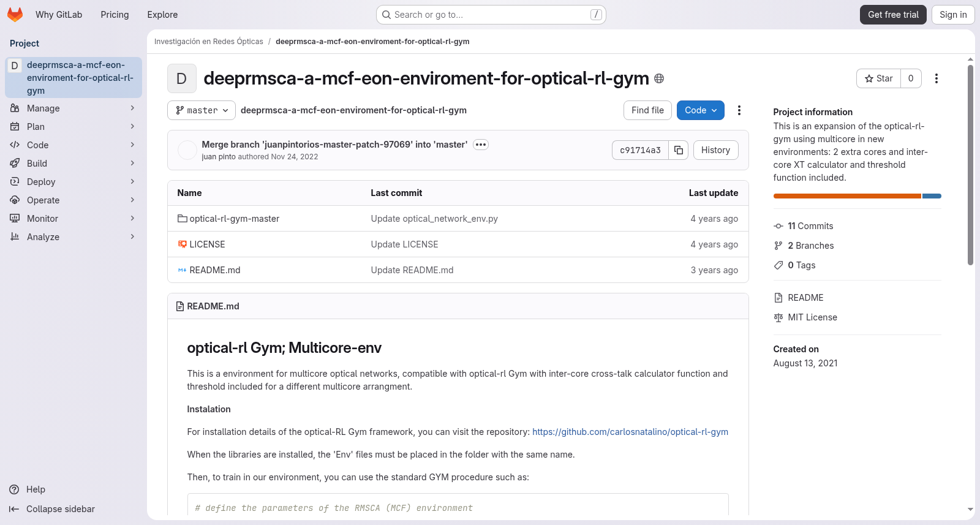980x525 pixels.
Task: Open Pricing in top navigation
Action: point(115,15)
